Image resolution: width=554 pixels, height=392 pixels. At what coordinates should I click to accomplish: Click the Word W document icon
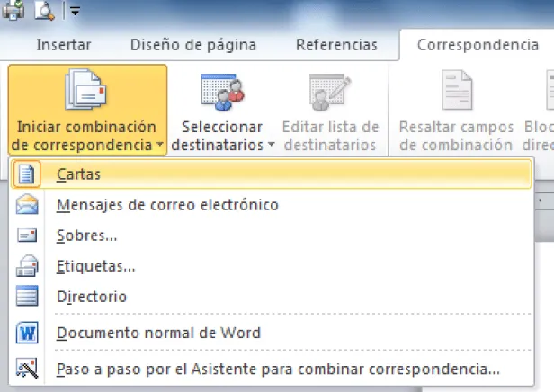pos(27,333)
